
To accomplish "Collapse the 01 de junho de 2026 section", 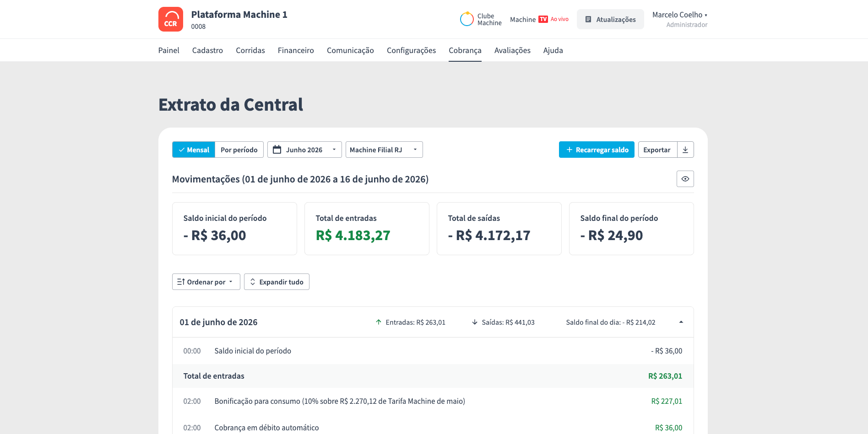I will coord(681,322).
